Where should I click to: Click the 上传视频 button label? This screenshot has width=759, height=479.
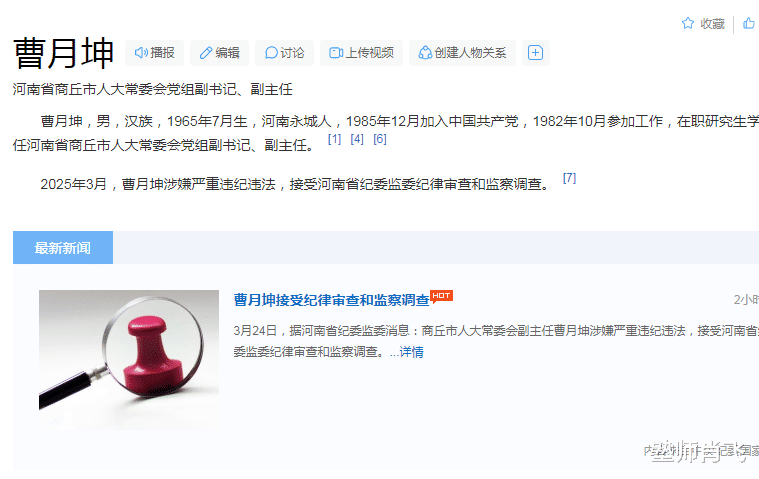tap(369, 53)
